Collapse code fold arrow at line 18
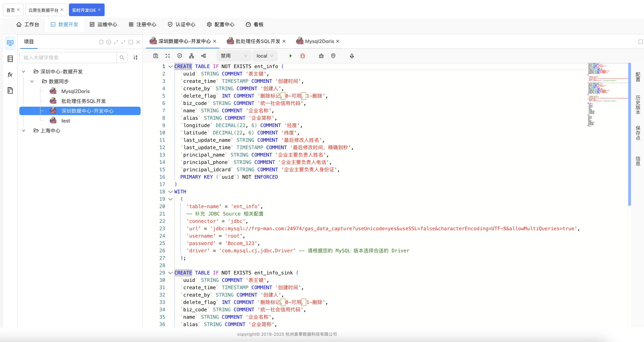This screenshot has height=342, width=644. click(x=170, y=192)
